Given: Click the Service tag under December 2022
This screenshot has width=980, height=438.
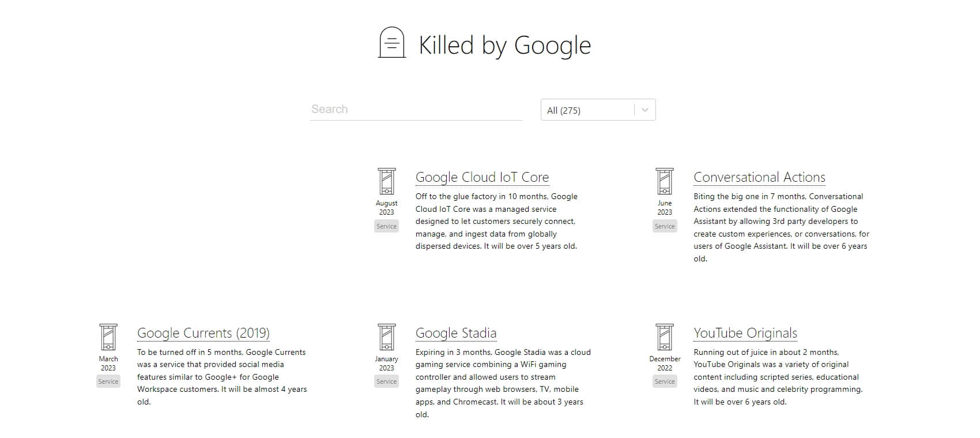Looking at the screenshot, I should [x=664, y=381].
